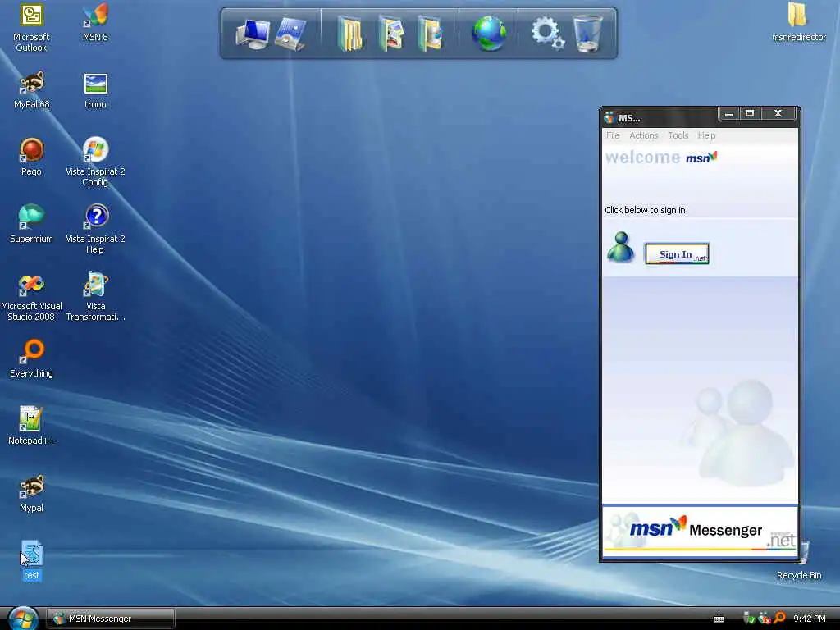This screenshot has height=630, width=840.
Task: Open the Actions menu in MSN Messenger
Action: coord(643,135)
